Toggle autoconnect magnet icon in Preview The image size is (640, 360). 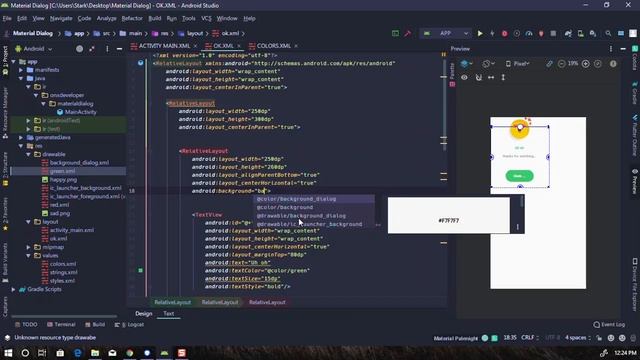coord(478,77)
